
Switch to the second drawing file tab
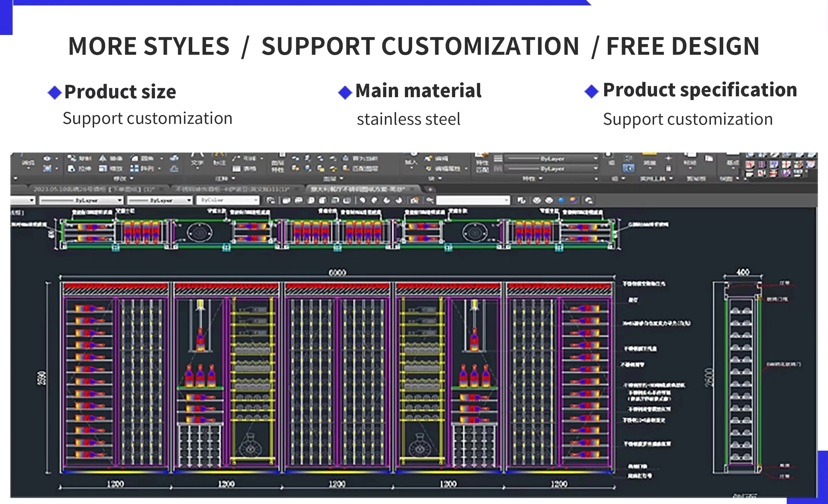point(232,189)
